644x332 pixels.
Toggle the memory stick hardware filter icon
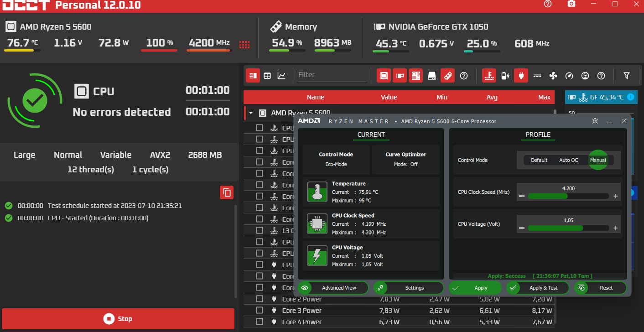[447, 76]
